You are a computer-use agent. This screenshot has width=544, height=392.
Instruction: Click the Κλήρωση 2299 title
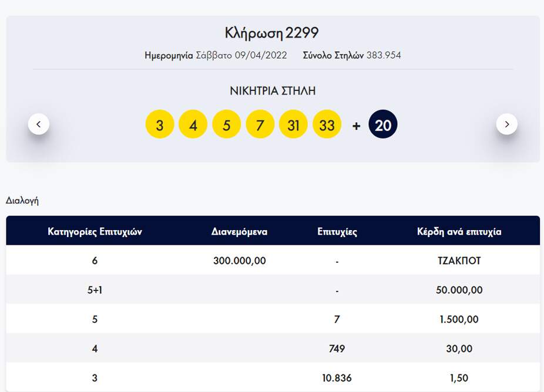pos(272,33)
